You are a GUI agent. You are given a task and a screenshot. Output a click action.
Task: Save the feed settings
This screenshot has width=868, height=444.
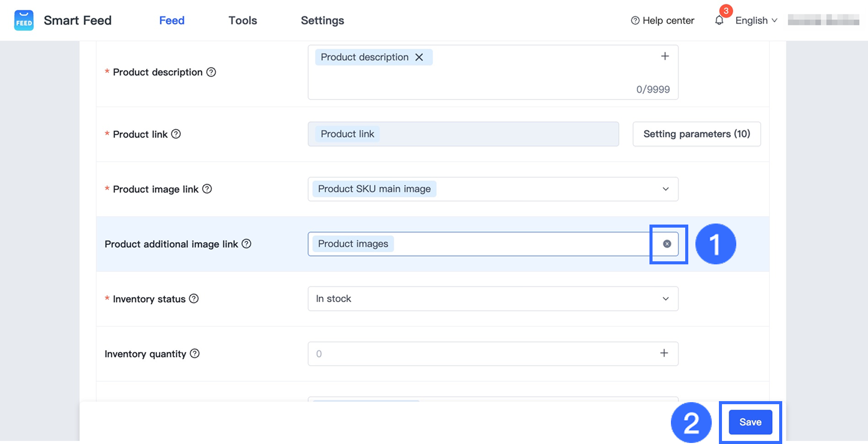750,422
